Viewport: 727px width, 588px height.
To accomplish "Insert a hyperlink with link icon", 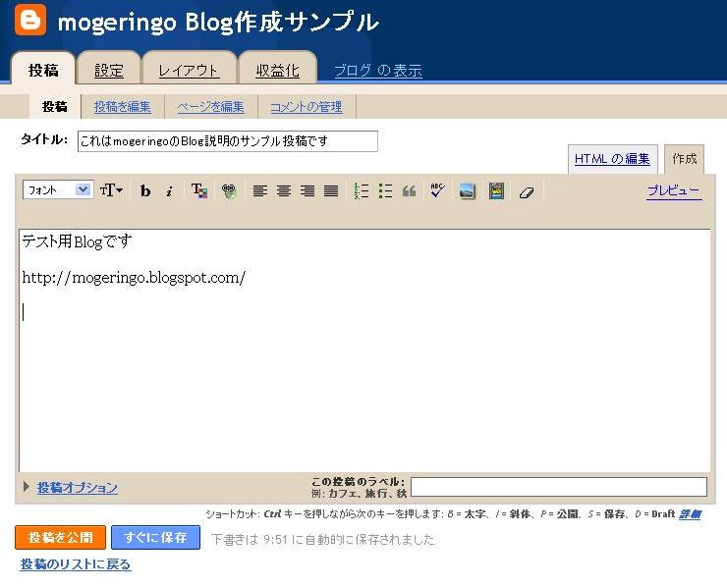I will pos(229,190).
